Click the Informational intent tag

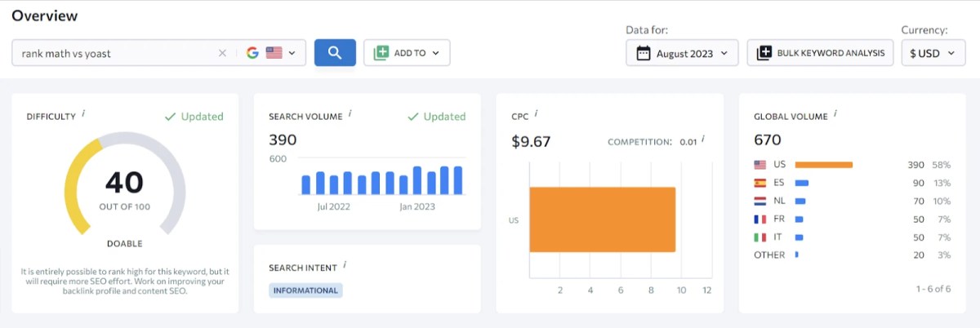coord(305,290)
